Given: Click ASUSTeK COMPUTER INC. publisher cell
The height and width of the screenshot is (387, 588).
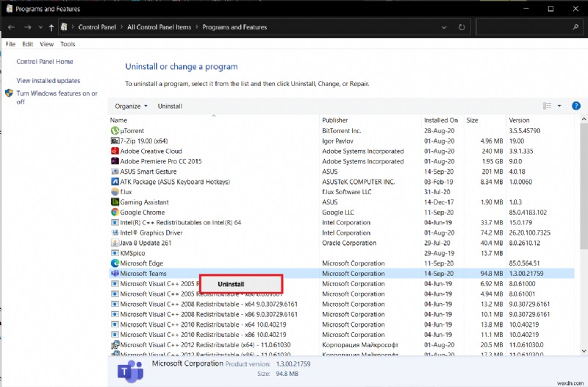Looking at the screenshot, I should [x=358, y=182].
